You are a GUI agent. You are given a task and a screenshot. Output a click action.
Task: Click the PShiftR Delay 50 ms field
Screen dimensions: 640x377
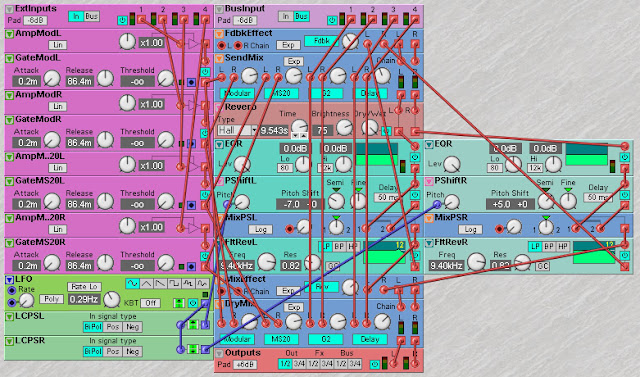(598, 197)
